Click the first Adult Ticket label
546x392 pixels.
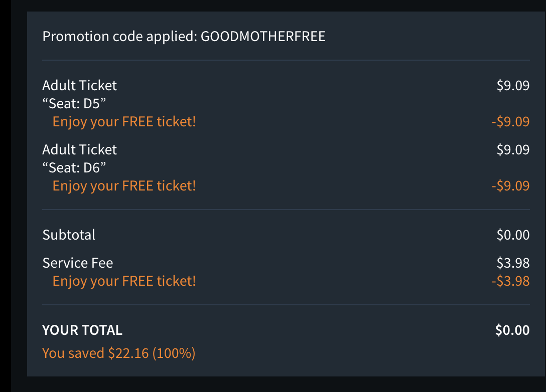coord(79,85)
